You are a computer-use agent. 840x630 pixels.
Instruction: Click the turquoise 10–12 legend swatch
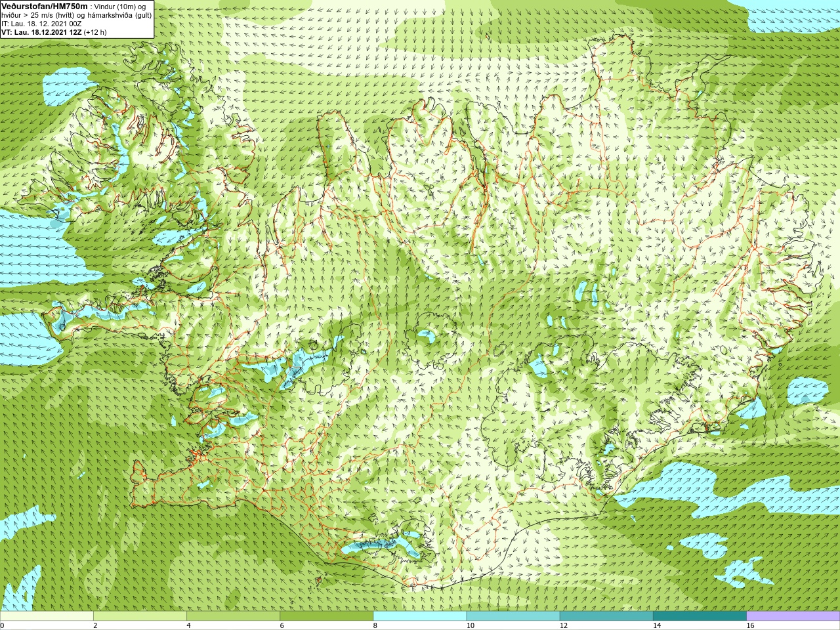pos(513,616)
